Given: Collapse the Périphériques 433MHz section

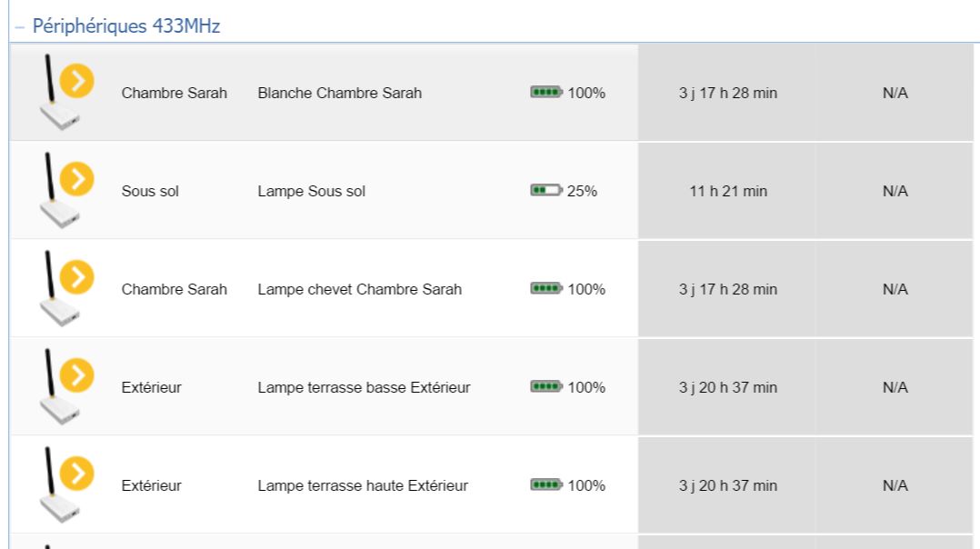Looking at the screenshot, I should click(x=19, y=27).
